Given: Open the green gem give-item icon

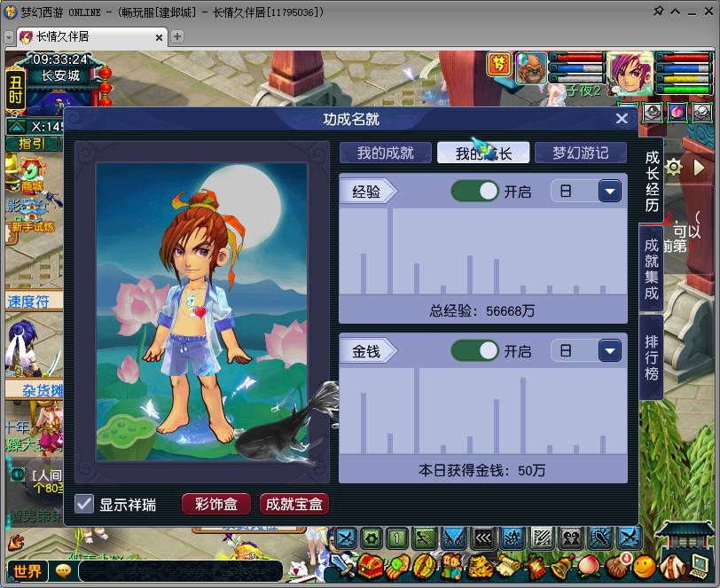Looking at the screenshot, I should 397,567.
